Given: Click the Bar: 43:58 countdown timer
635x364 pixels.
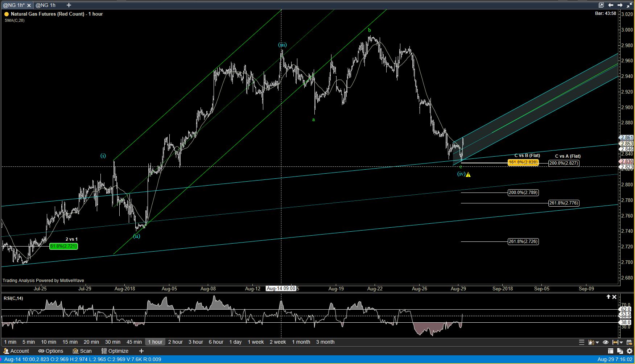Looking at the screenshot, I should (x=606, y=13).
